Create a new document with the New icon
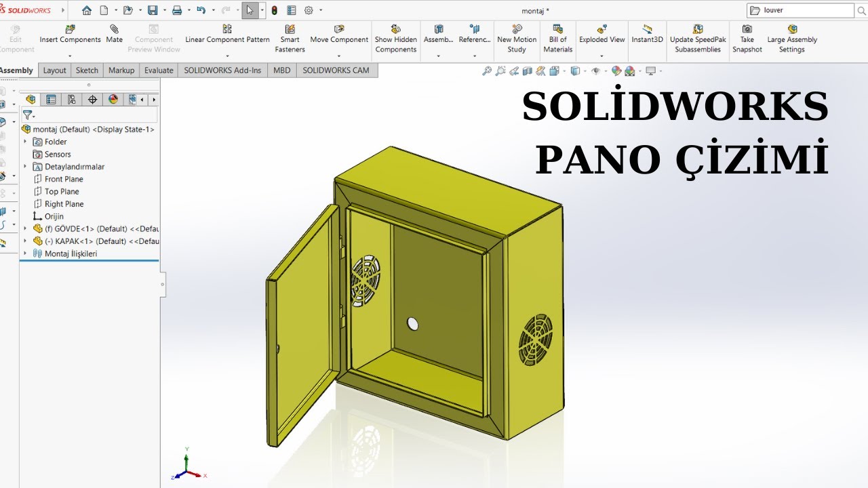The image size is (868, 488). (104, 10)
